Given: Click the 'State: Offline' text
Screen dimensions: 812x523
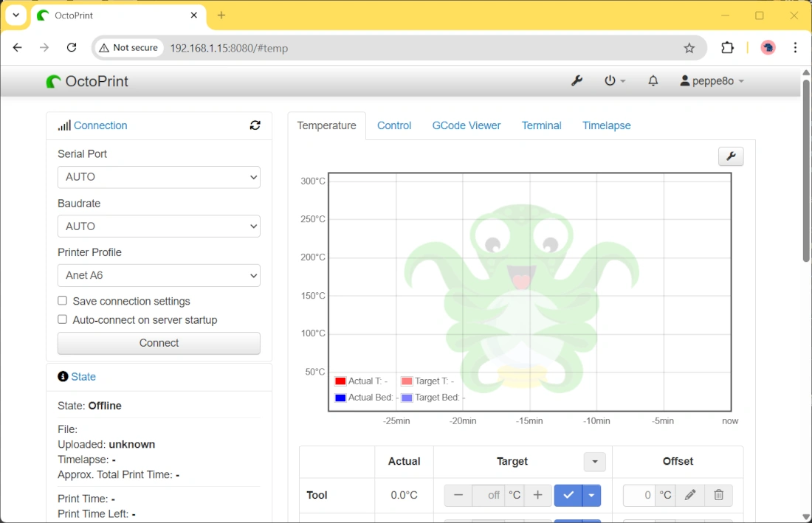Looking at the screenshot, I should pyautogui.click(x=89, y=406).
